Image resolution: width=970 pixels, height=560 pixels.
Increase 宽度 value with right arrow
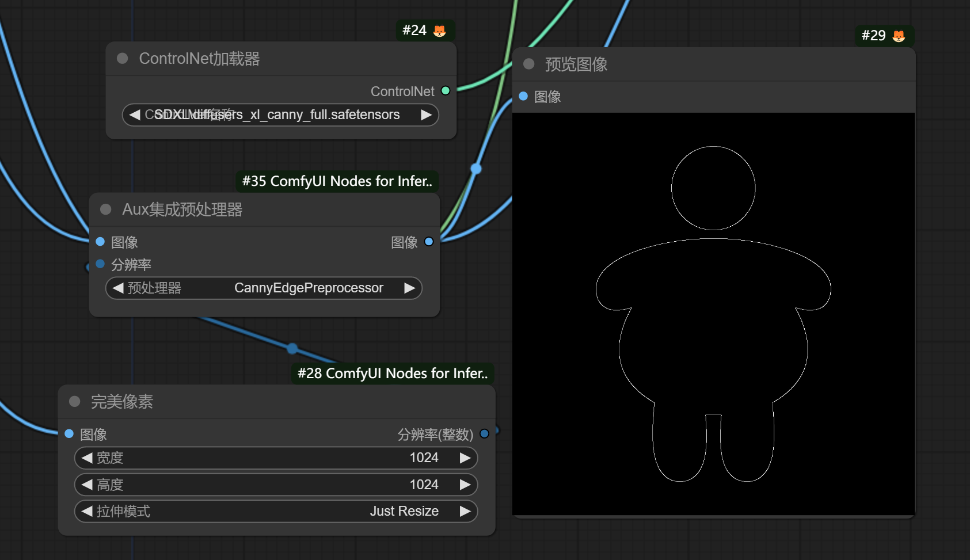(x=465, y=458)
